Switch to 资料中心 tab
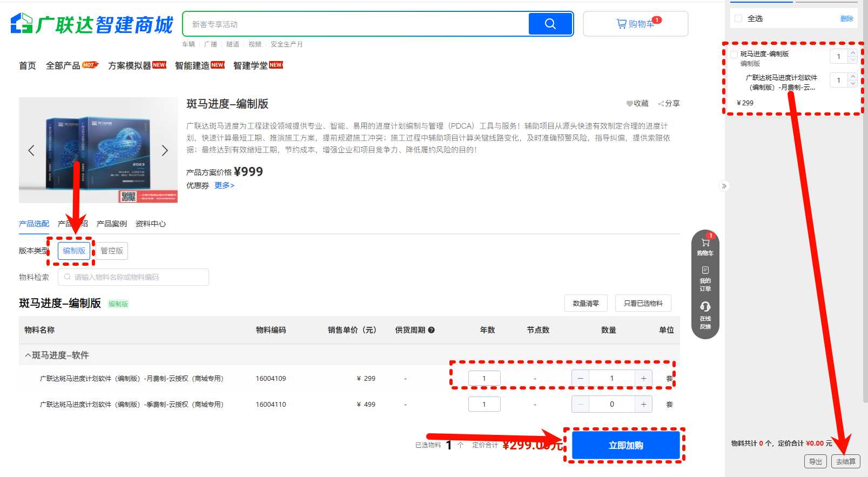This screenshot has width=868, height=477. tap(151, 224)
